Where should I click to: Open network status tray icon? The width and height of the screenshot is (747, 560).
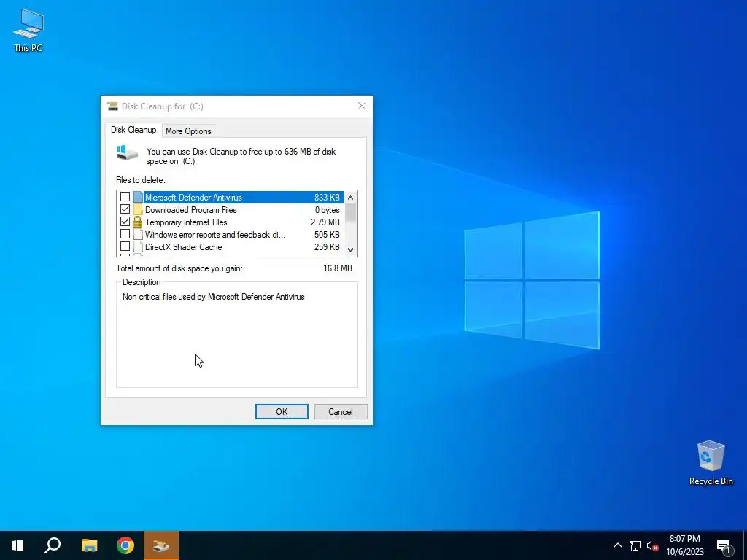click(x=635, y=545)
